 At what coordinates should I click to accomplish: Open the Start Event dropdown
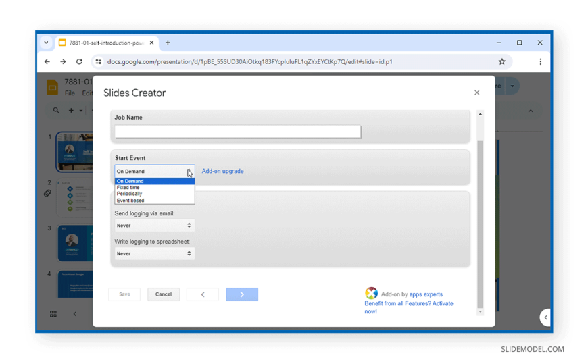154,172
